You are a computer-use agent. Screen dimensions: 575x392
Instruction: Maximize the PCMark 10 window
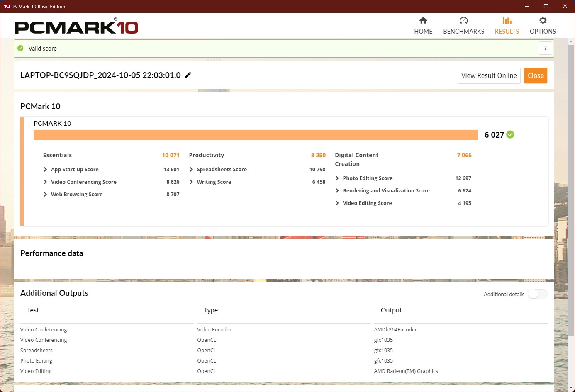pyautogui.click(x=546, y=6)
